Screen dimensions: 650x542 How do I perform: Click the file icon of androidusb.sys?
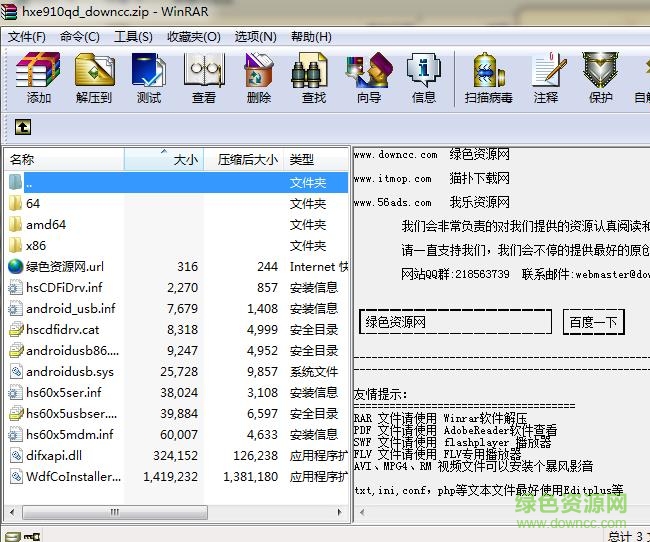click(16, 371)
